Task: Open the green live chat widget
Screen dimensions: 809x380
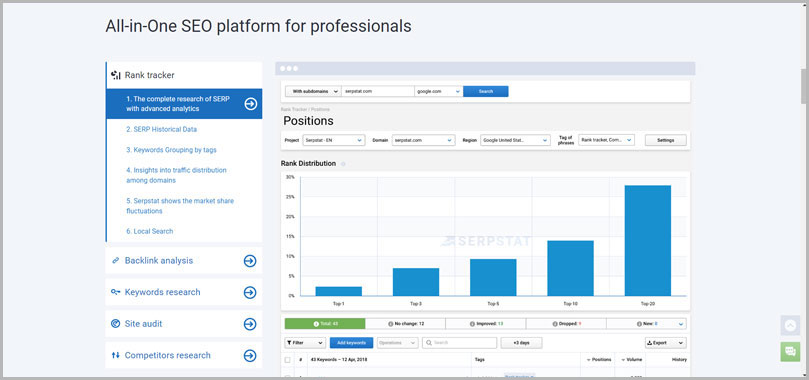Action: pos(790,352)
